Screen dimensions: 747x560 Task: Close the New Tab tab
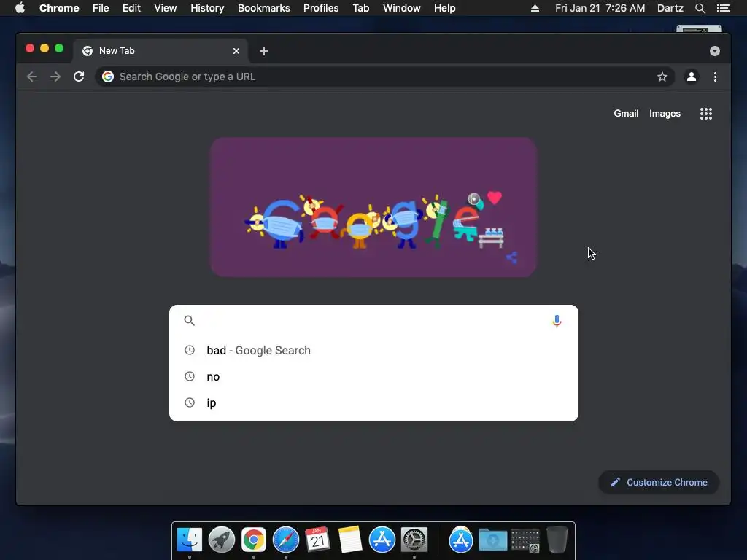tap(236, 51)
